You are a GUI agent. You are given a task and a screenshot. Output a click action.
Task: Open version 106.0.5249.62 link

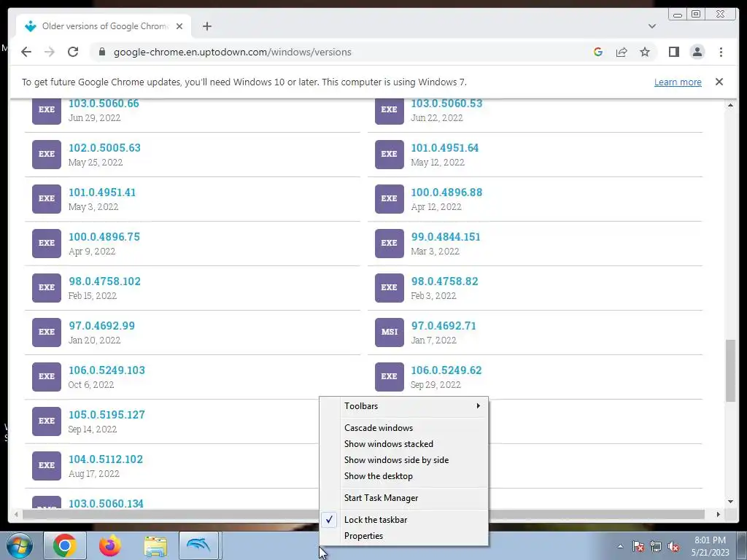(x=446, y=370)
